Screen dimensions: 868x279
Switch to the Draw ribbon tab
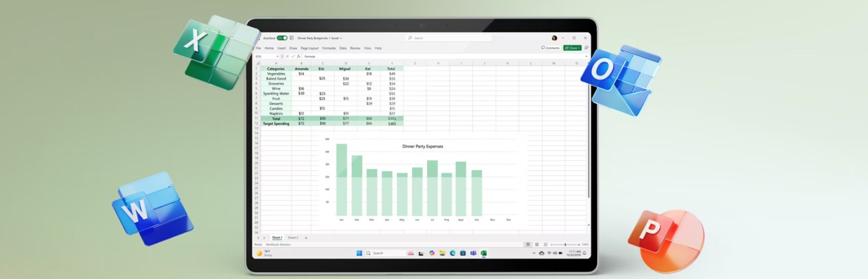[x=293, y=48]
